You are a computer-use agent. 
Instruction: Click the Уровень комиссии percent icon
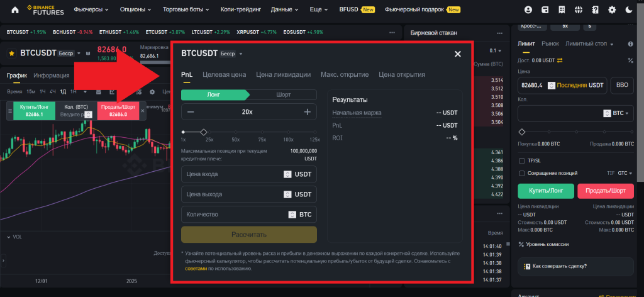pos(521,244)
